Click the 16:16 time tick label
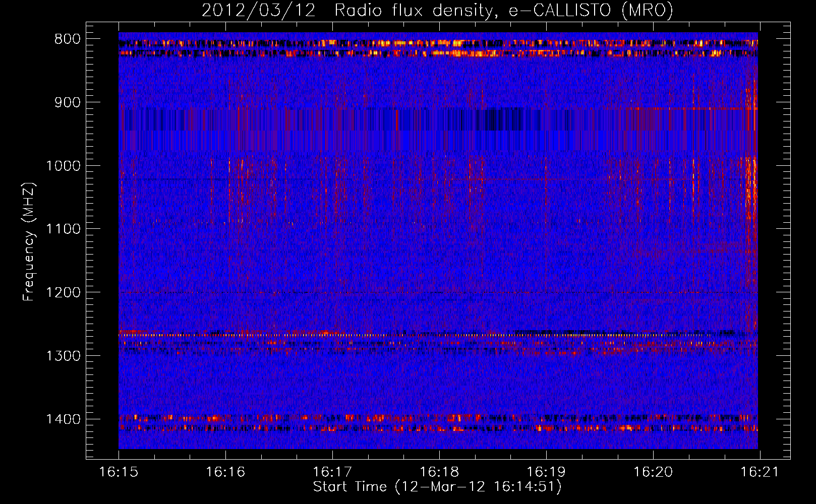The width and height of the screenshot is (816, 504). (x=225, y=472)
